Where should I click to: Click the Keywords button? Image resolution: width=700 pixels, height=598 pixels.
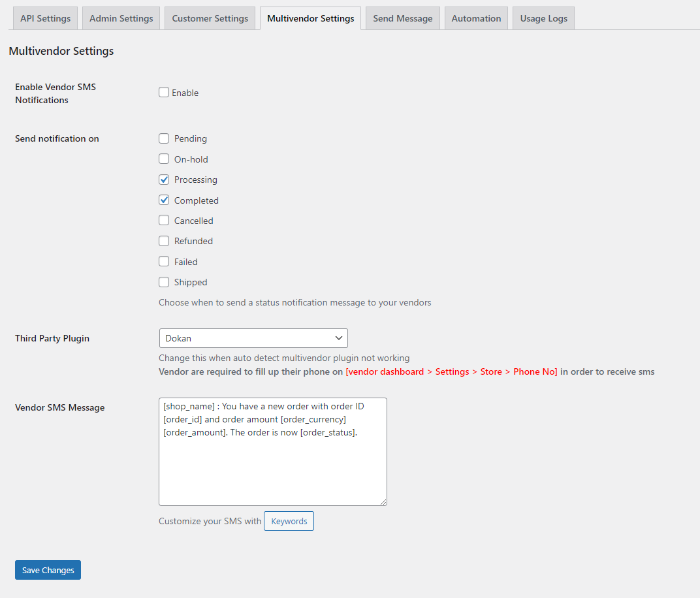[289, 521]
